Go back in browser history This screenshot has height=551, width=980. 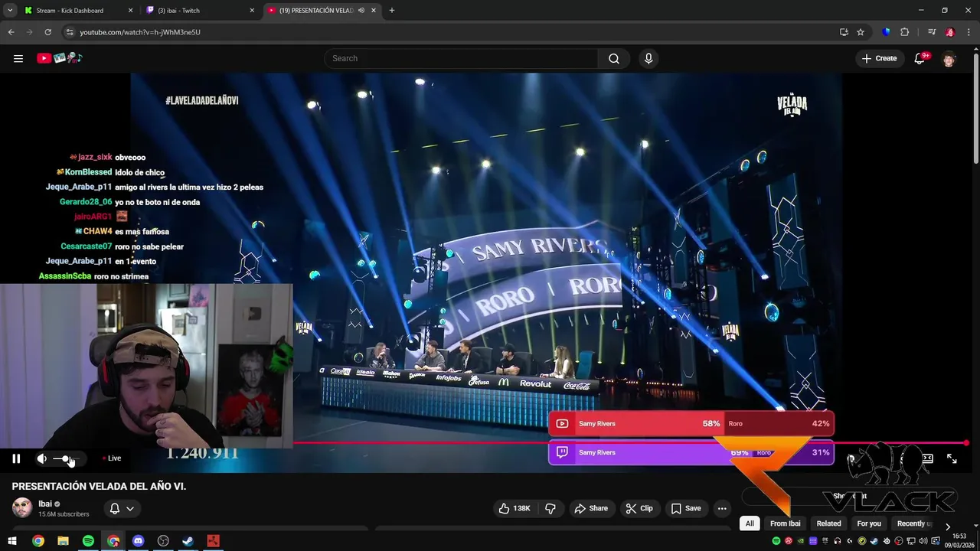pos(11,32)
